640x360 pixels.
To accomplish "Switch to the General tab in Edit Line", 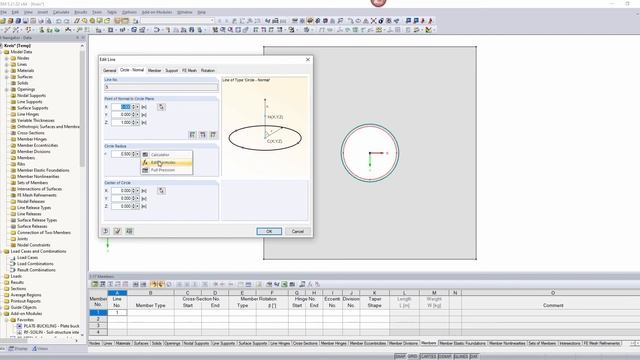I will 109,71.
